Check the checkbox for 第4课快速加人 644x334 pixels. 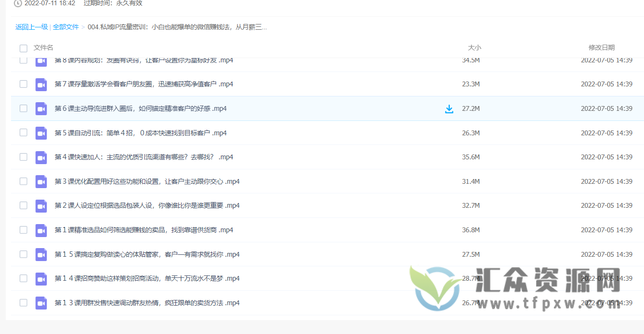click(23, 157)
